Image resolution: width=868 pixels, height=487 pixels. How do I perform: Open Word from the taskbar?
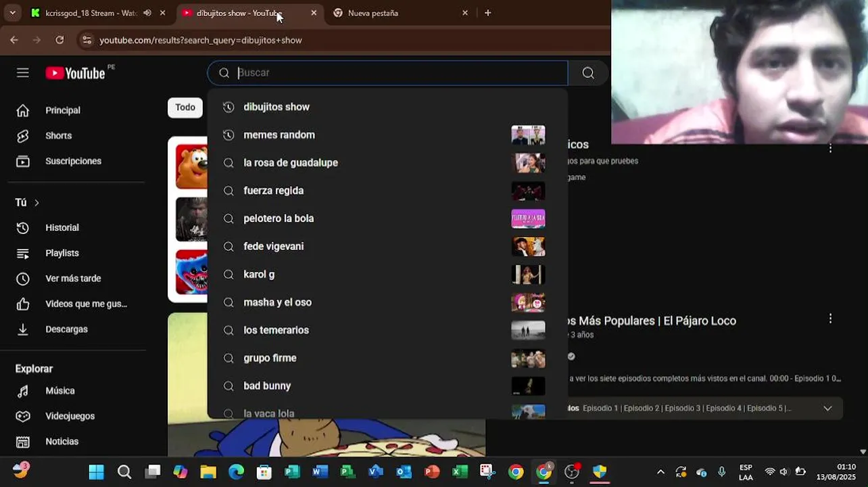click(x=320, y=472)
